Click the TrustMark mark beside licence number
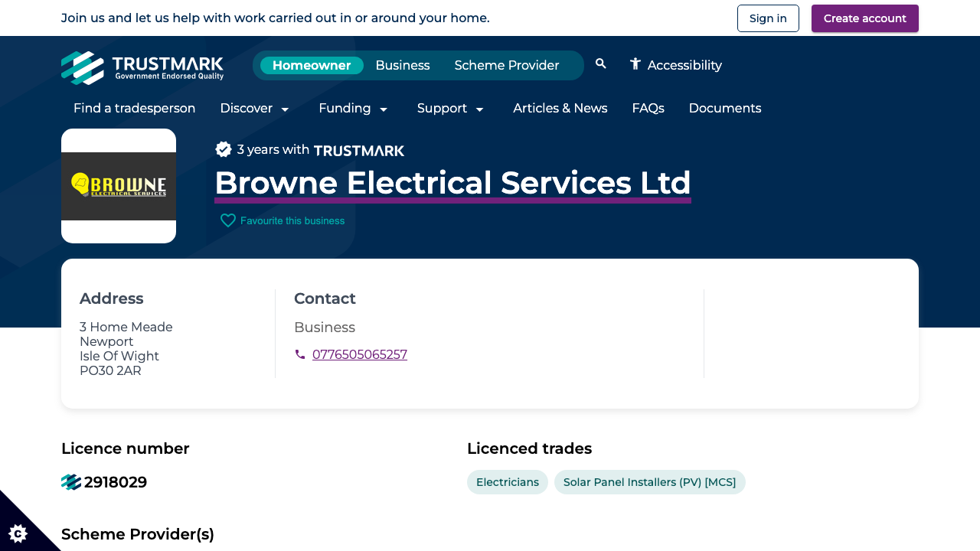Screen dimensions: 980x551 coord(70,482)
